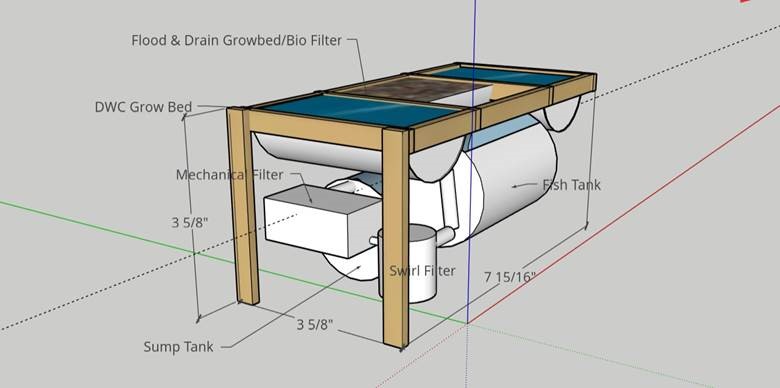Select 'Flood & Drain Growbed/Bio Filter' label

236,40
